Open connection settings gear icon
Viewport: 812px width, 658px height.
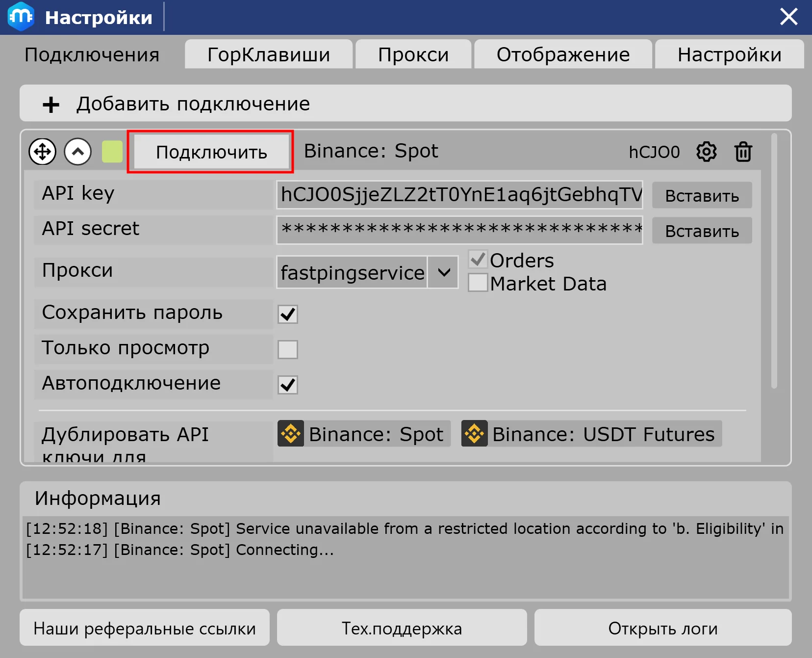[x=706, y=152]
